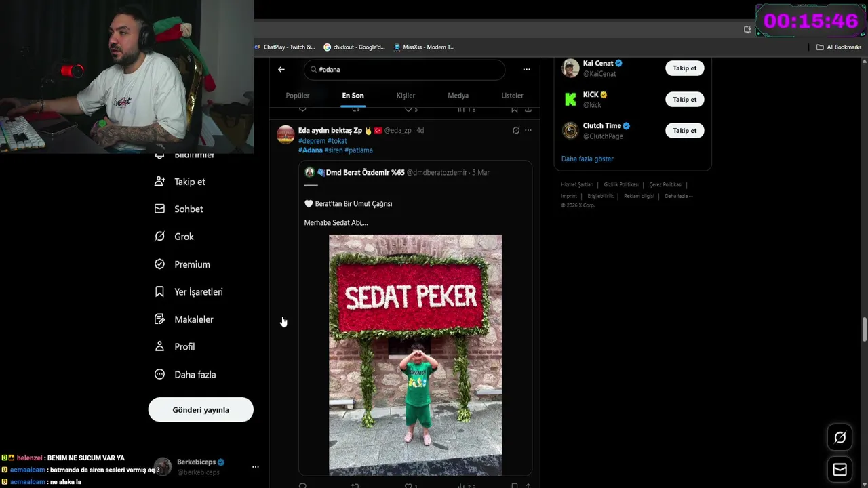Viewport: 868px width, 488px height.
Task: Click the reply icon under Sedat Peker post
Action: (302, 485)
